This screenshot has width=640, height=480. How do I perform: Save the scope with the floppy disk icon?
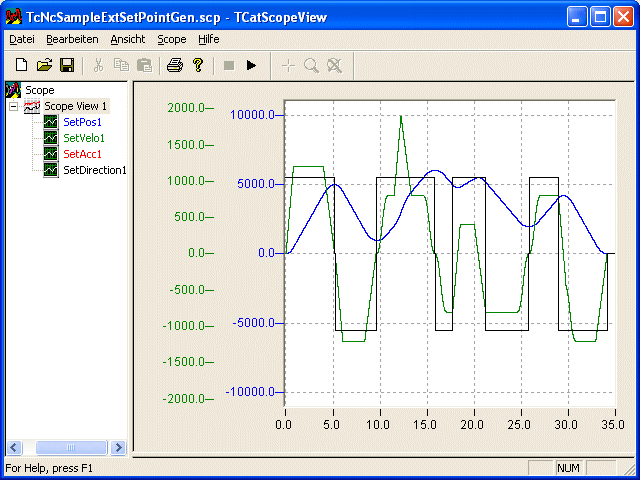[67, 65]
